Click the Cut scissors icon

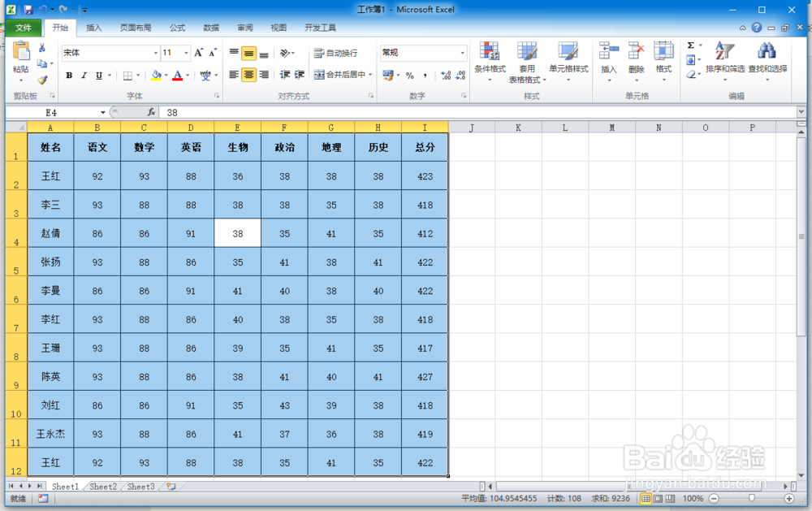(42, 48)
